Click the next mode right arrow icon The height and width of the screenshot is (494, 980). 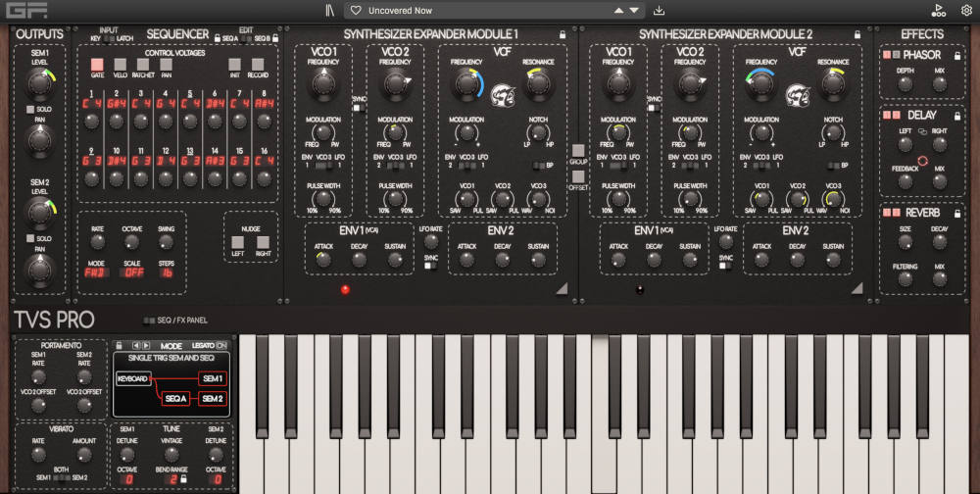coord(146,346)
